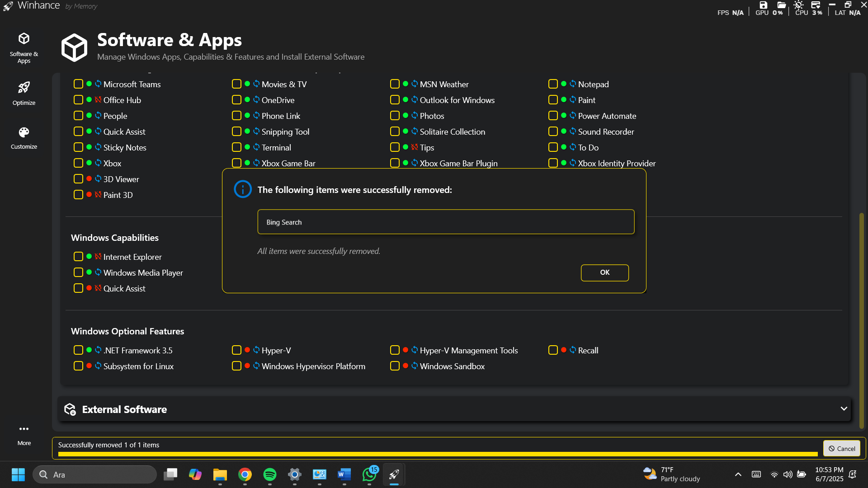Viewport: 868px width, 488px height.
Task: Check Quick Assist under Windows Capabilities
Action: (x=78, y=288)
